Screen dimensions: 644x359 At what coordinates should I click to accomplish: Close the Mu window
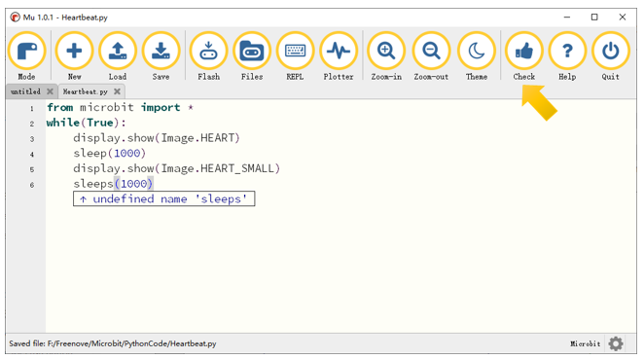(x=623, y=18)
